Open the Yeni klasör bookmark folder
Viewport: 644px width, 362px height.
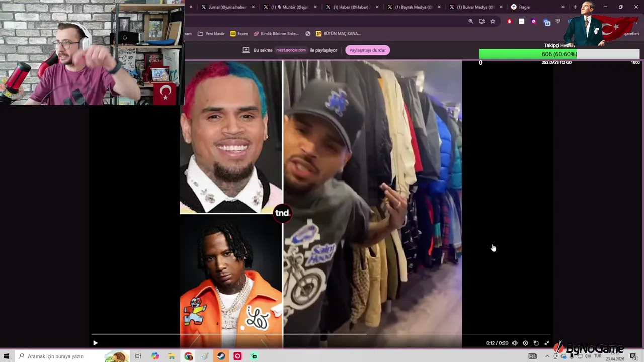pyautogui.click(x=211, y=34)
